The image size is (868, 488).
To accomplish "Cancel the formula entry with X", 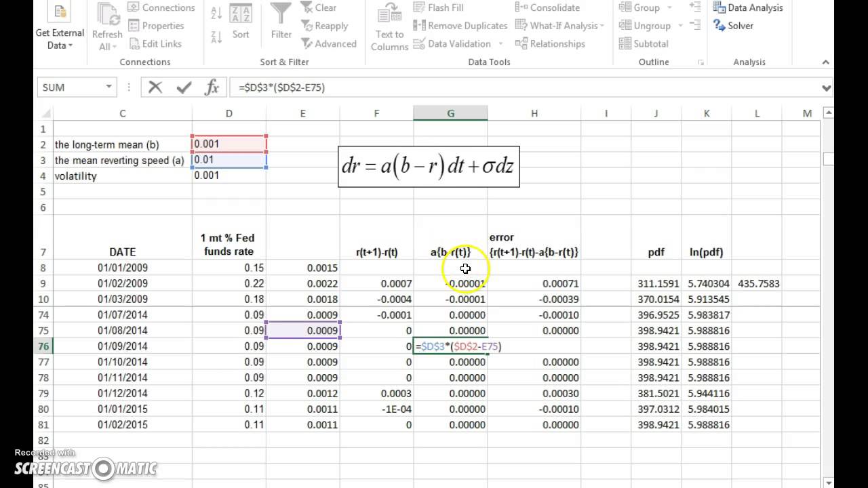I will coord(155,87).
